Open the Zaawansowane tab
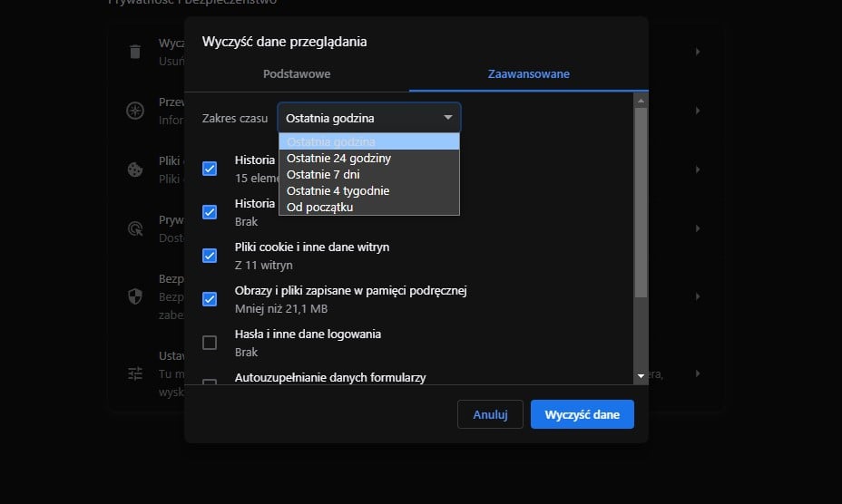Viewport: 842px width, 504px height. point(528,74)
